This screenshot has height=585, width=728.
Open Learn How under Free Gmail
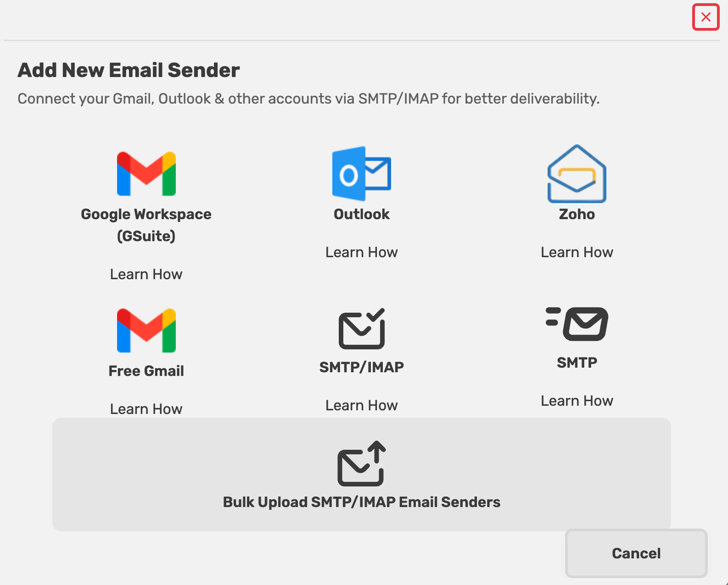pos(146,409)
